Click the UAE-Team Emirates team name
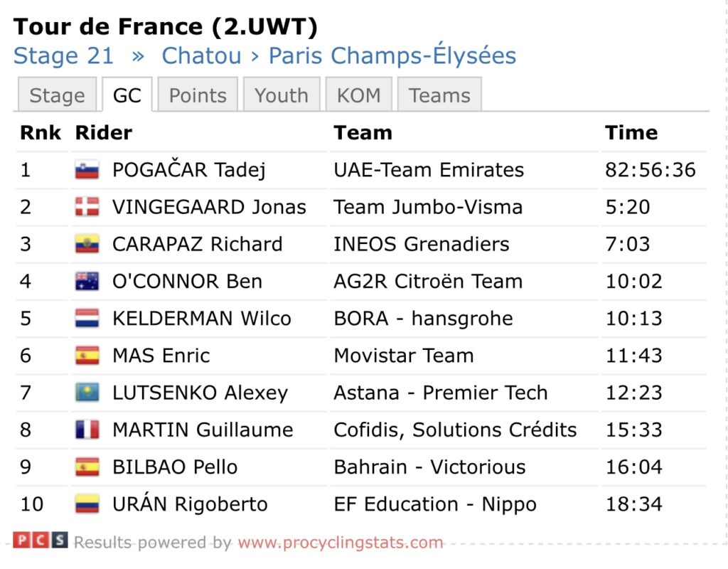Screen dimensions: 728x569 428,170
